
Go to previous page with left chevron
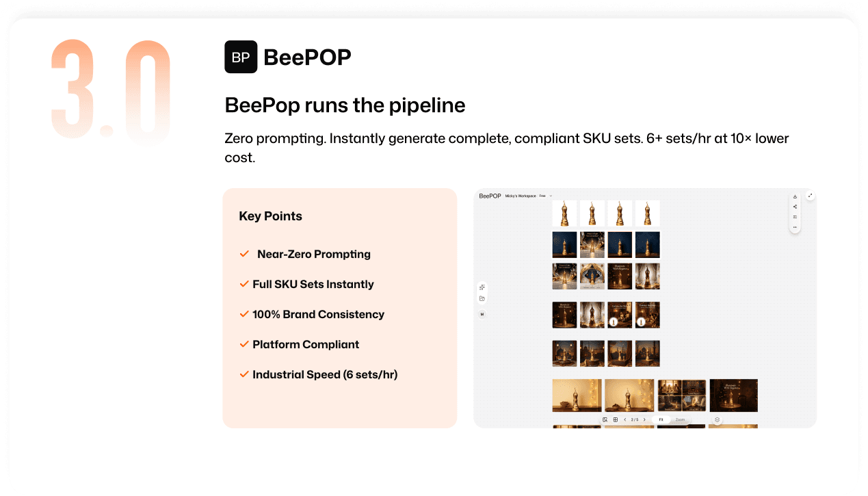625,419
